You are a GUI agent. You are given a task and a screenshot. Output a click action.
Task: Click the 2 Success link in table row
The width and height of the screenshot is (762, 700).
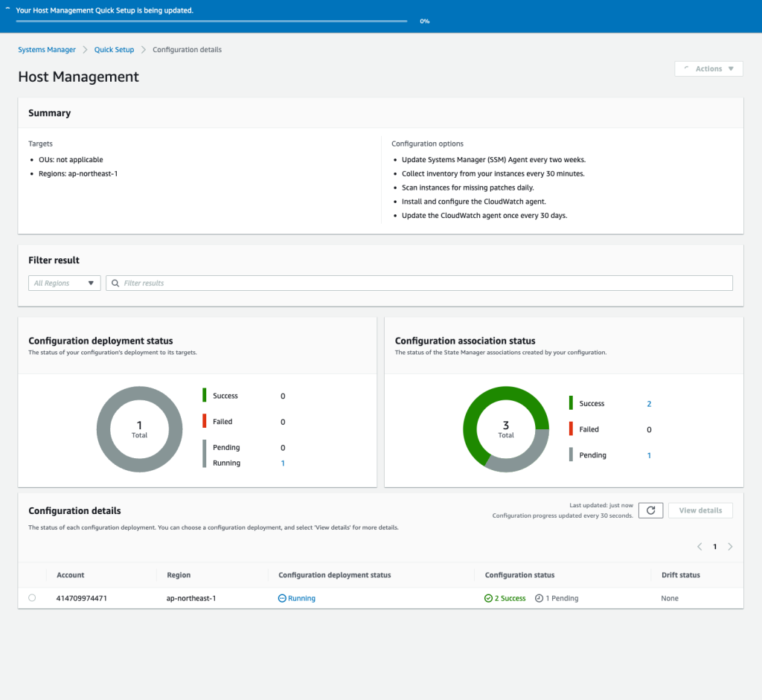click(x=510, y=599)
